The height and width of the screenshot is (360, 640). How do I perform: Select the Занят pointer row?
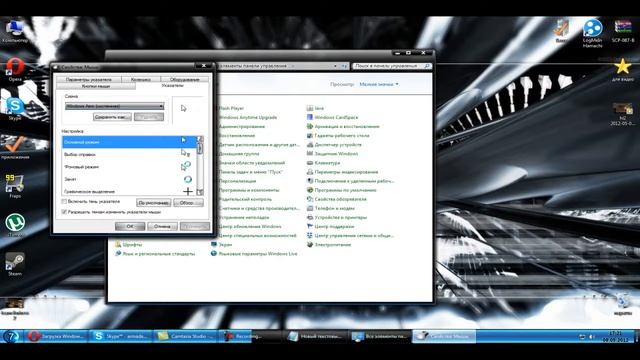pyautogui.click(x=129, y=179)
